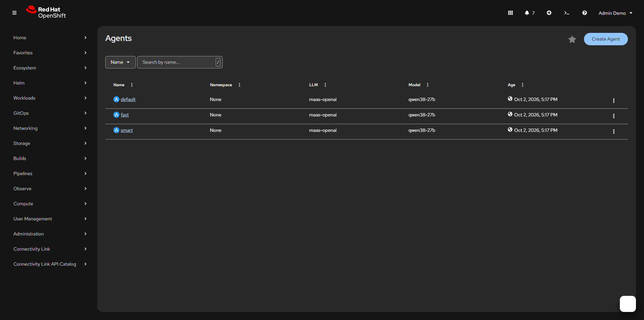Open the Favorites nav item
This screenshot has height=320, width=644.
(x=50, y=53)
